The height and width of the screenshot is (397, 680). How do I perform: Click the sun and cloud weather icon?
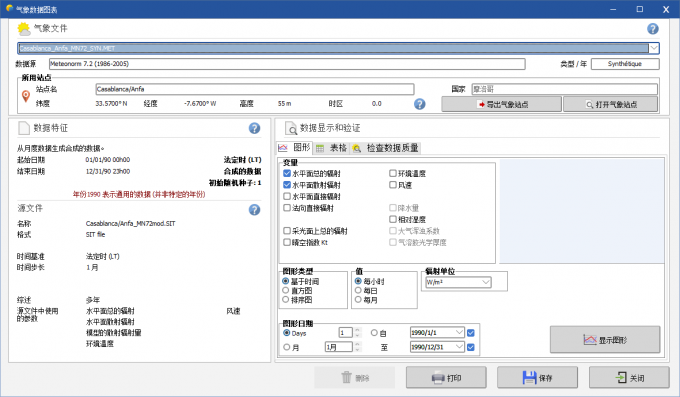(x=24, y=29)
